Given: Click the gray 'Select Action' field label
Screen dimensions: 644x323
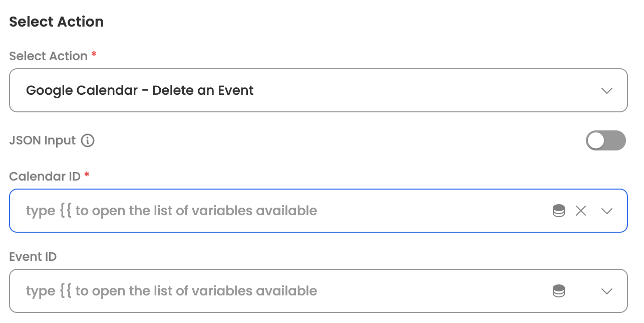Looking at the screenshot, I should point(49,56).
